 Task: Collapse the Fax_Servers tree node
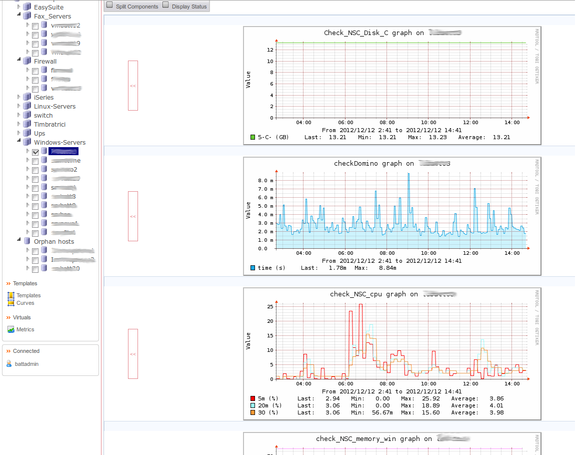click(18, 15)
